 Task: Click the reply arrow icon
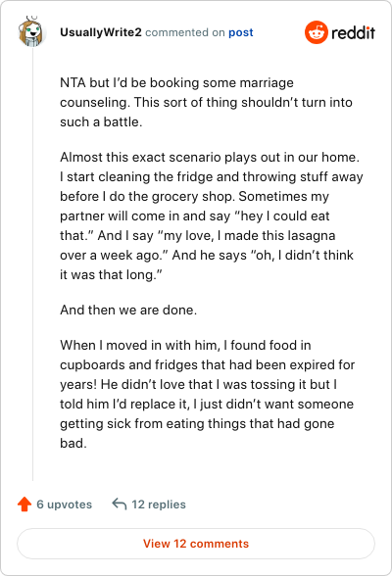coord(120,504)
